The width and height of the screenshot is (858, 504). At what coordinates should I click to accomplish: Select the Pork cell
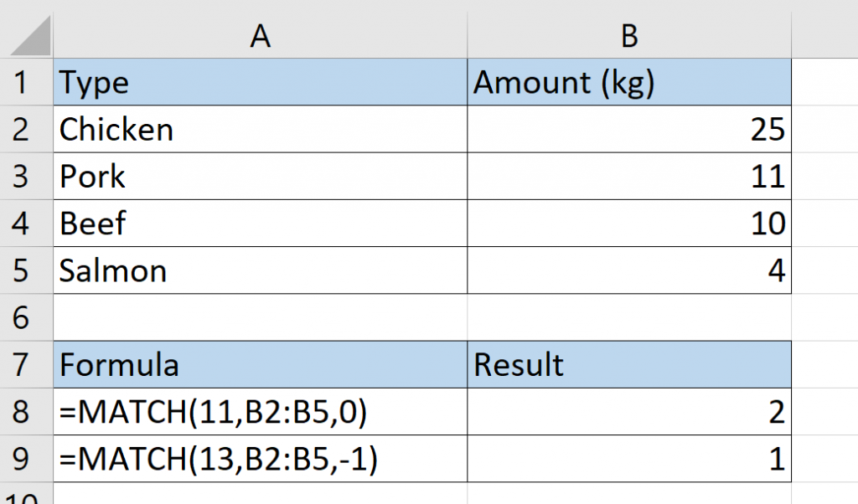[x=260, y=176]
